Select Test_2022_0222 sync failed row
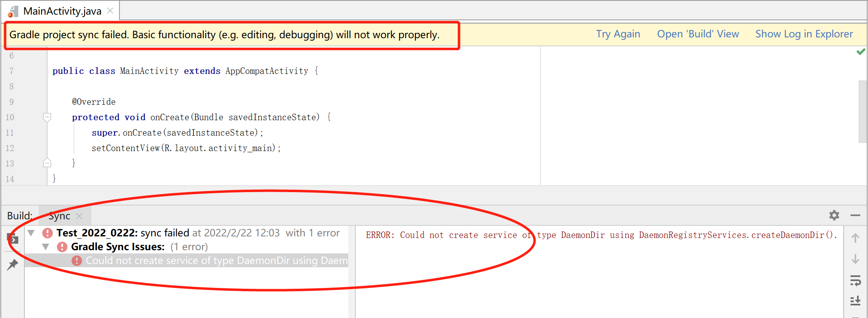868x318 pixels. [186, 233]
